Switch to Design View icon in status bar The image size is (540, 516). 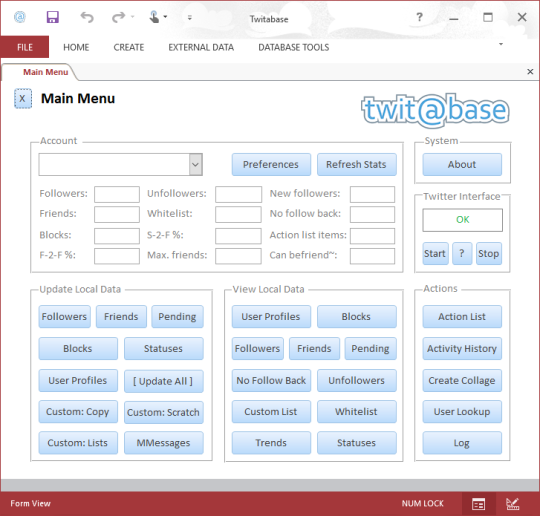tap(513, 504)
